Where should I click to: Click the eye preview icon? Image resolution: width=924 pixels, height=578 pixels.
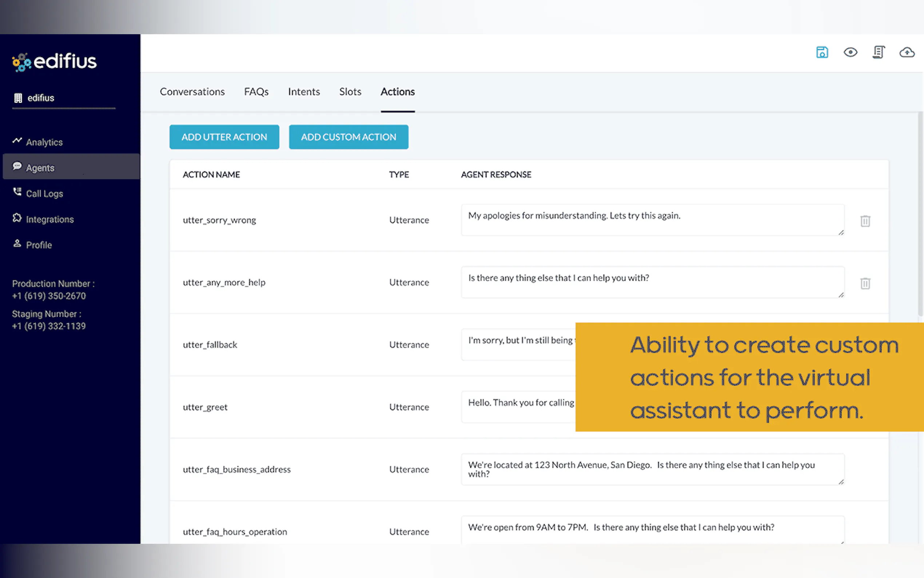[x=850, y=52]
